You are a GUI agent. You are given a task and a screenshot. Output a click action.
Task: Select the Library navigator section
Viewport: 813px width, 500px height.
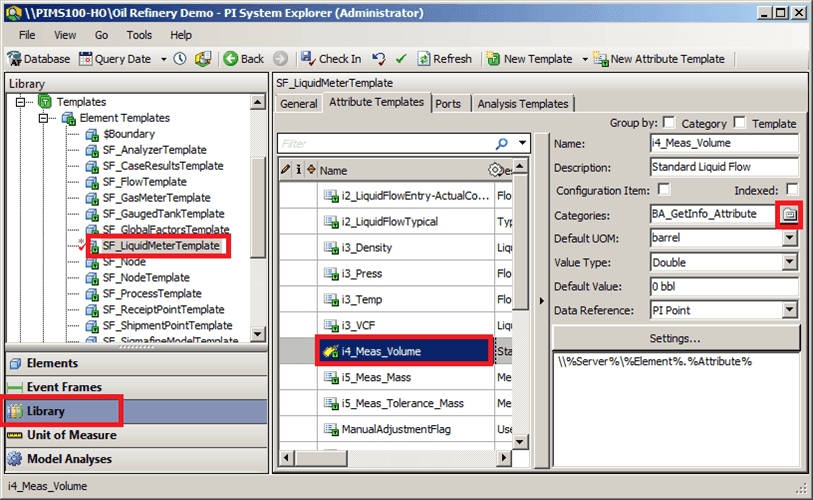click(x=137, y=411)
